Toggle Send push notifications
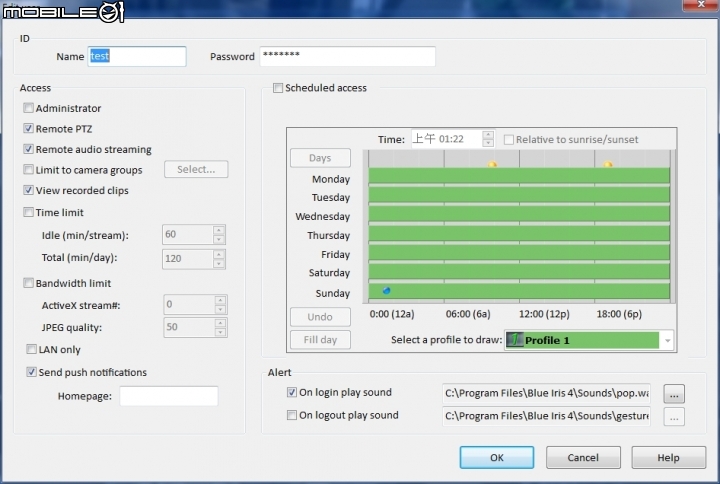 [x=31, y=372]
